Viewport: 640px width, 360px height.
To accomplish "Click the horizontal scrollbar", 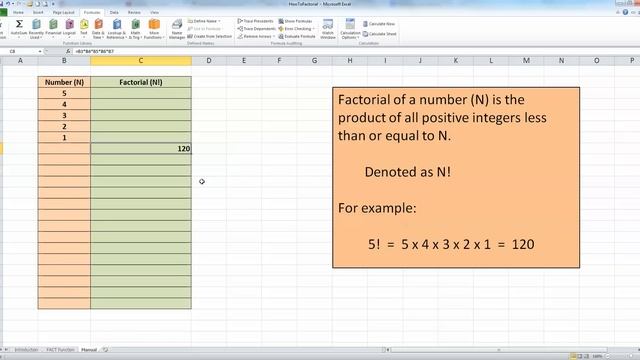I will tap(498, 350).
